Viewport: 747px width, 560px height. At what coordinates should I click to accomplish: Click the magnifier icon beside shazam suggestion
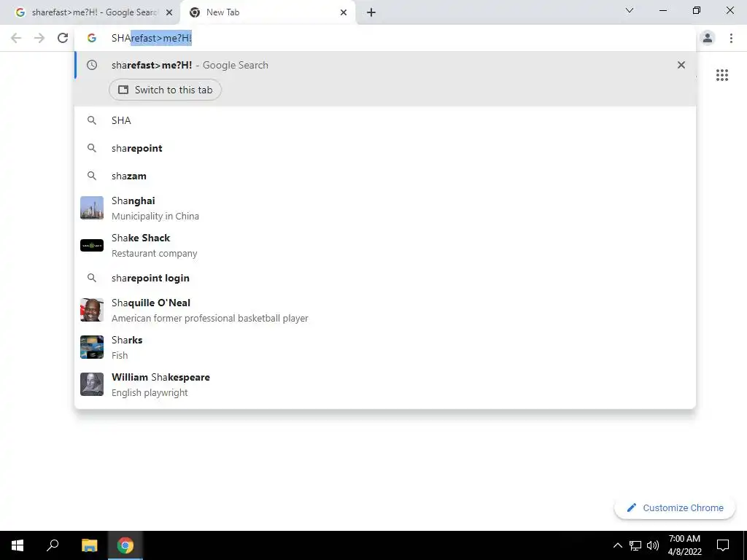pos(92,176)
